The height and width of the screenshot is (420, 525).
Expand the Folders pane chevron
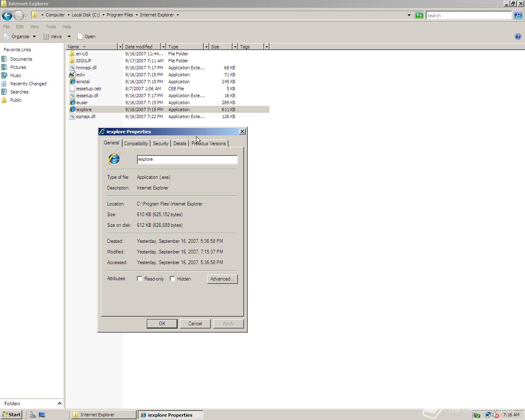tap(59, 404)
